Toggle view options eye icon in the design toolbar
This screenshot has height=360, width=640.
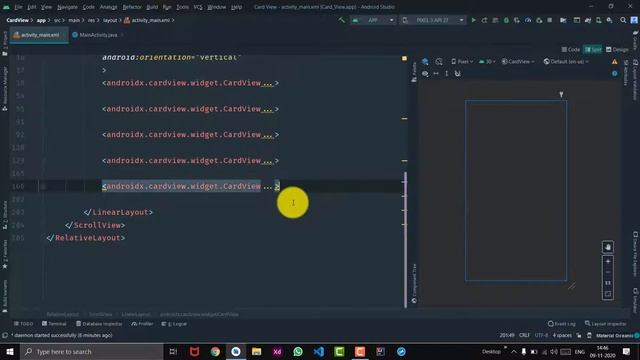point(425,73)
